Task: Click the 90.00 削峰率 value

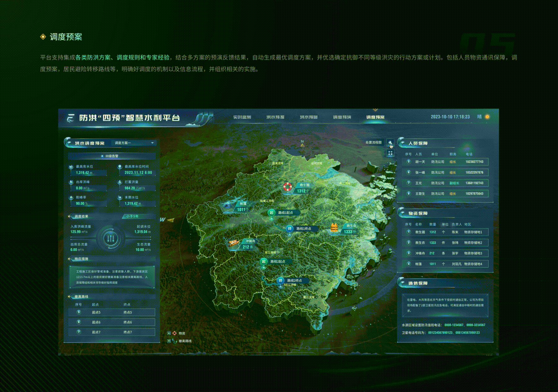Action: (x=80, y=203)
